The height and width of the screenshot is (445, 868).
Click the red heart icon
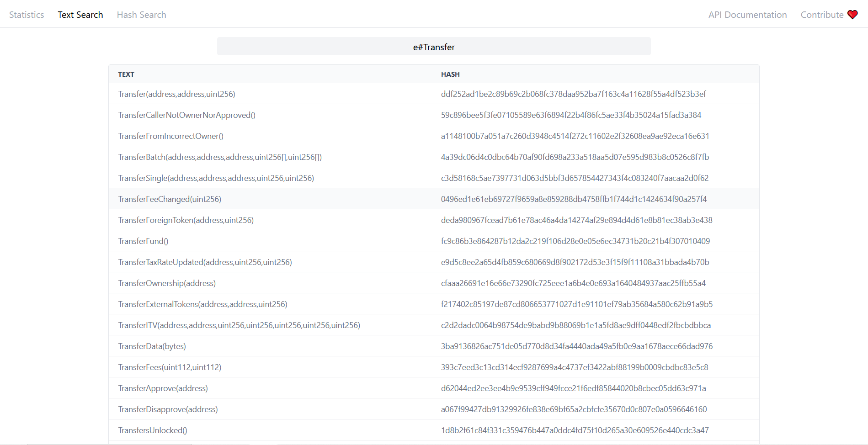pyautogui.click(x=852, y=15)
